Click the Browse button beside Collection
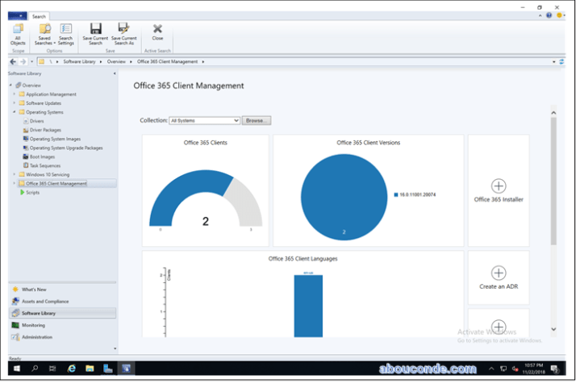This screenshot has width=576, height=392. coord(257,120)
